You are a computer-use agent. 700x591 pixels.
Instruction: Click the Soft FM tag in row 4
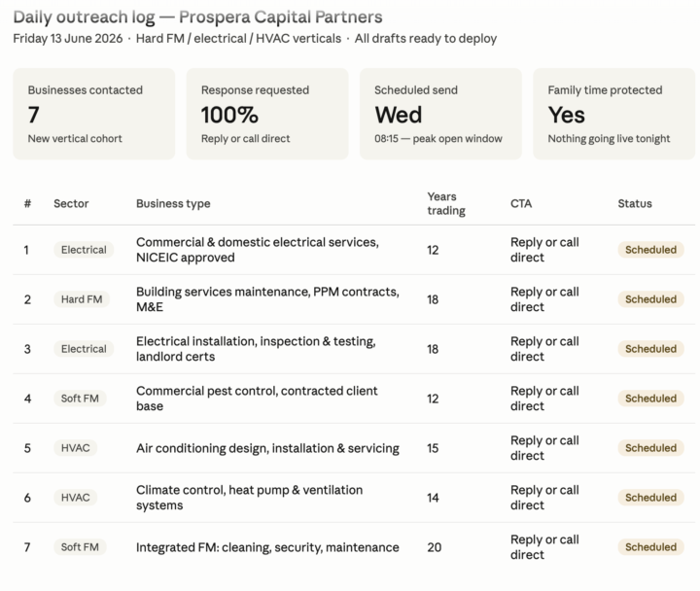point(80,399)
